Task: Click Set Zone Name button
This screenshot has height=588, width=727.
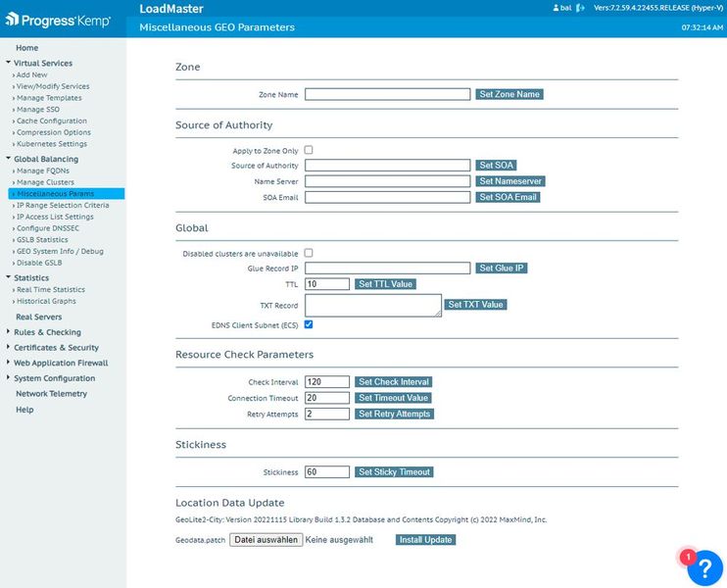Action: click(x=509, y=94)
